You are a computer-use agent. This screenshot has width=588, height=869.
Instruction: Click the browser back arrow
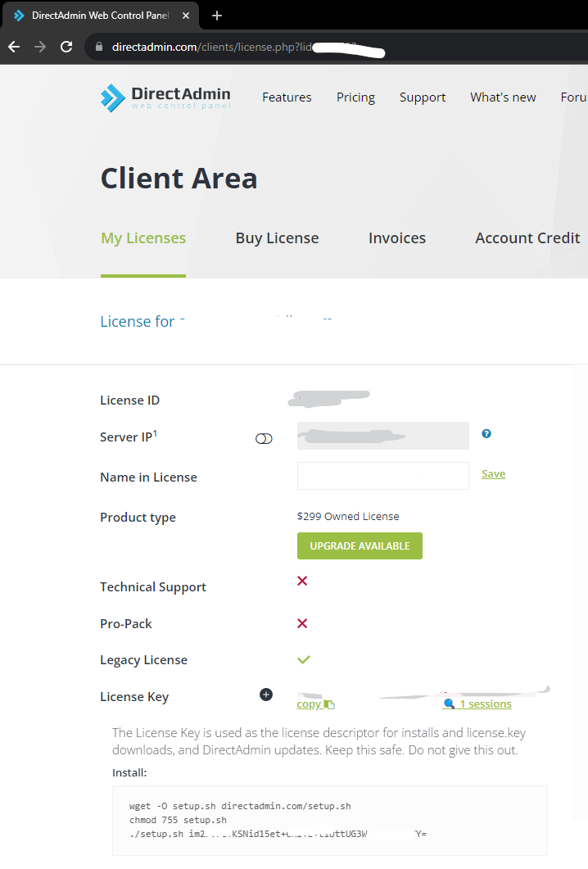[14, 47]
